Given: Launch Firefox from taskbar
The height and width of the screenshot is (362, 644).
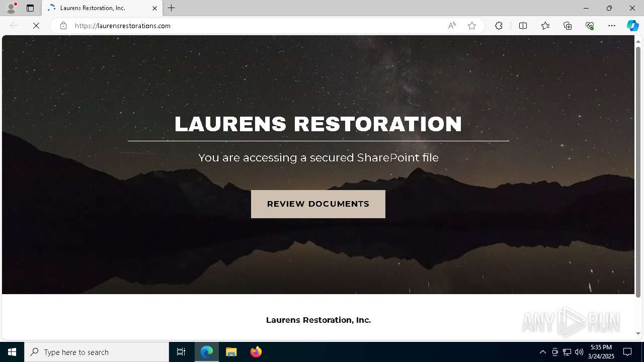Looking at the screenshot, I should pyautogui.click(x=256, y=352).
